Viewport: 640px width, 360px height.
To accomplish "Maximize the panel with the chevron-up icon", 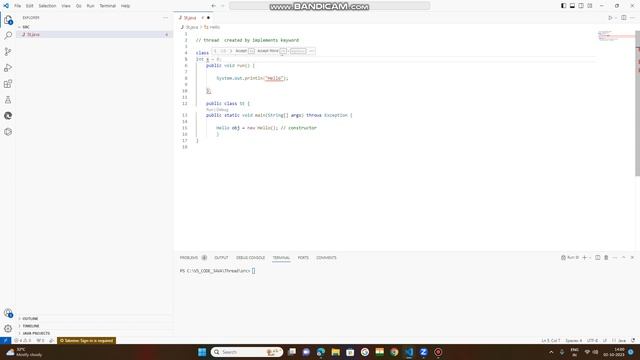I will coord(623,258).
